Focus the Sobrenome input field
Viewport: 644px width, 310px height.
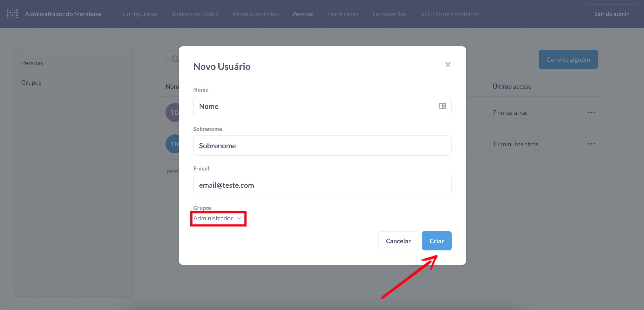click(322, 146)
